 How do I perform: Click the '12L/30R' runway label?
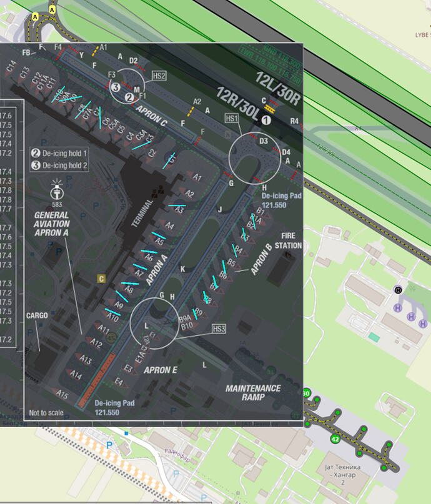[x=278, y=89]
